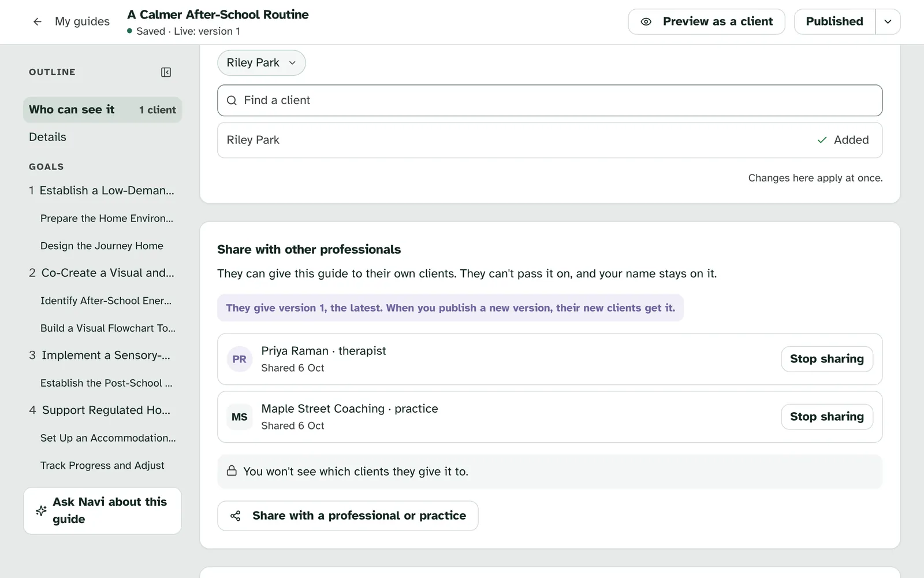Click the eye icon in Preview button
This screenshot has width=924, height=578.
646,21
